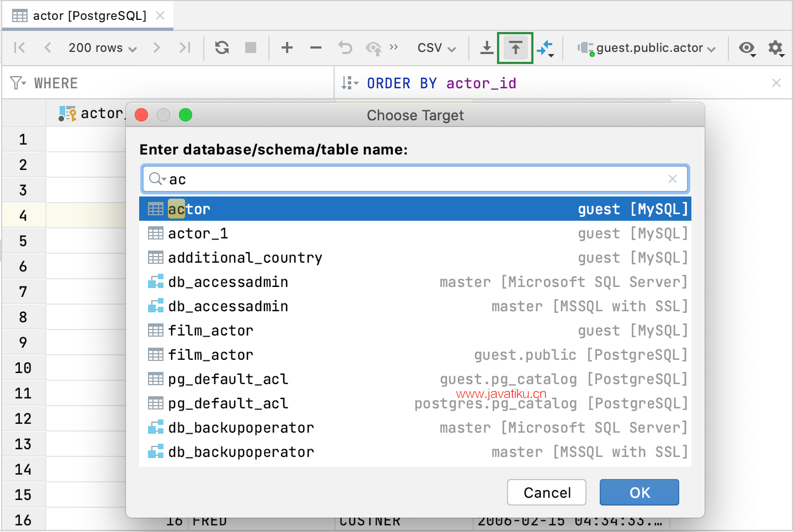Select db_accessadmin in Microsoft SQL Server
The image size is (793, 532).
pos(415,282)
